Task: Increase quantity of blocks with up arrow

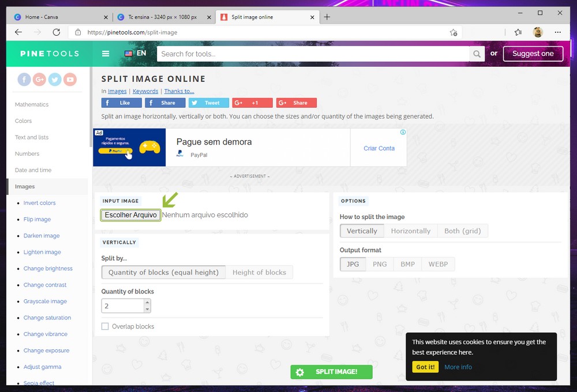Action: click(147, 302)
